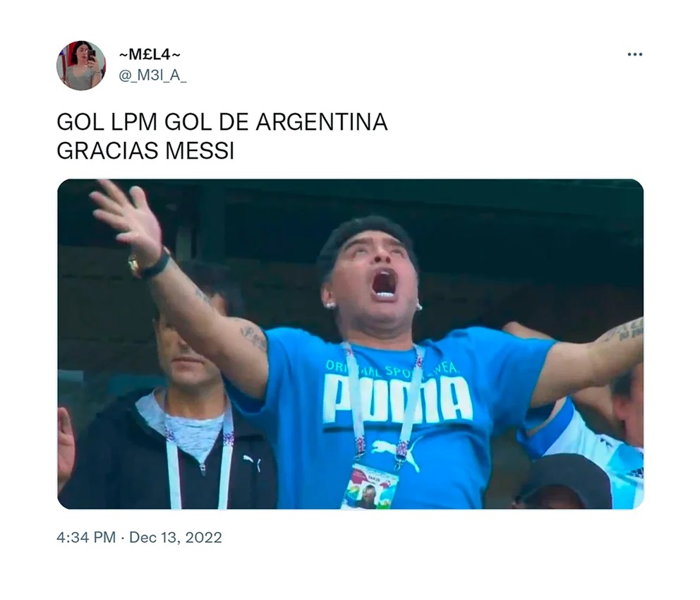Open the @_M3l_A_ handle link

pos(152,76)
